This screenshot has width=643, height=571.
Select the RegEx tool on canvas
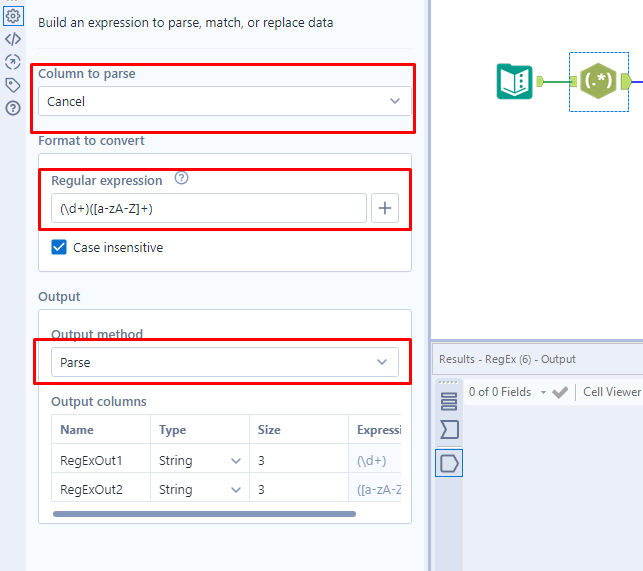pos(599,82)
